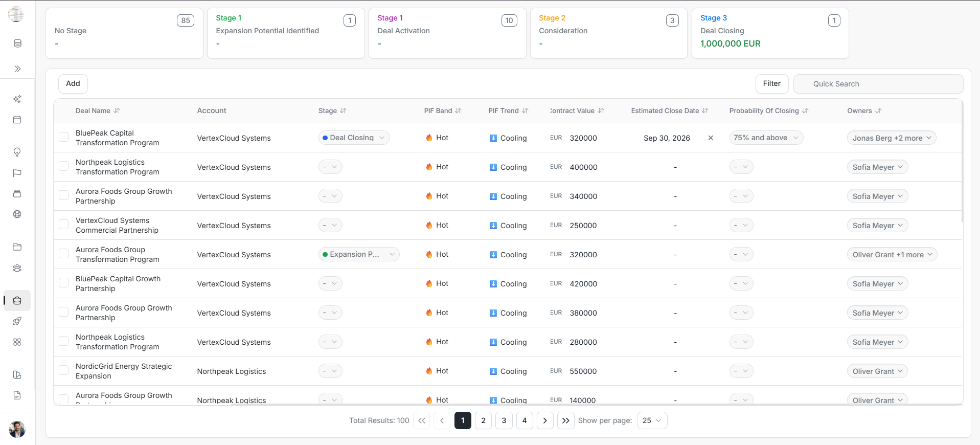Select the NordicGrid Energy Strategic Expansion checkbox
Screen dimensions: 980x445
coord(64,370)
